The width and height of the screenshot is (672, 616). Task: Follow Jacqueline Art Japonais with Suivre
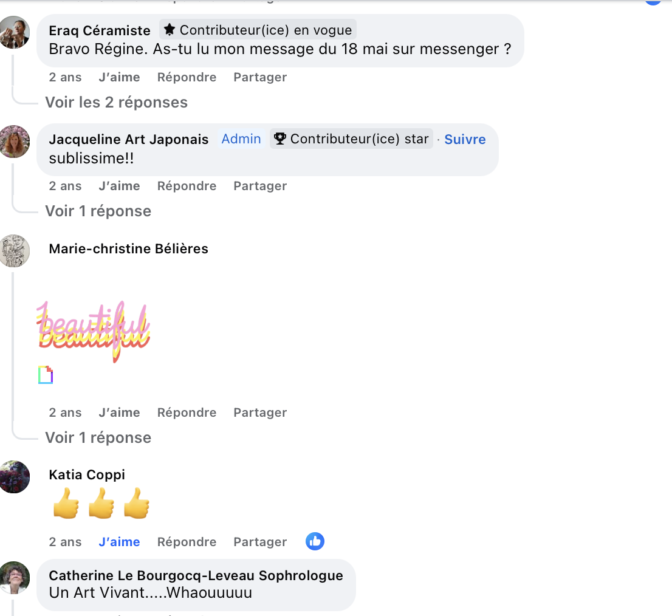point(465,139)
